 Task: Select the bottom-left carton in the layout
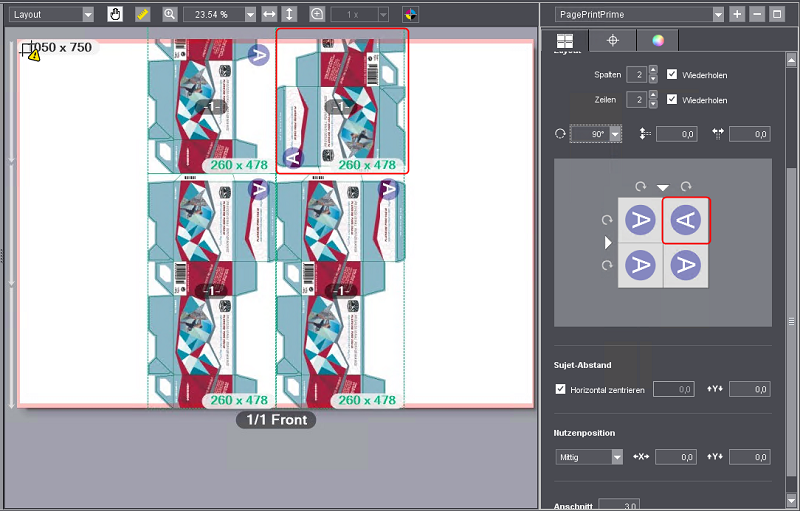click(x=212, y=291)
